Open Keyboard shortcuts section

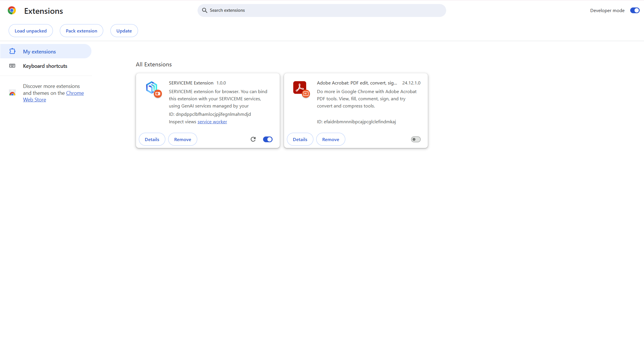[x=46, y=66]
